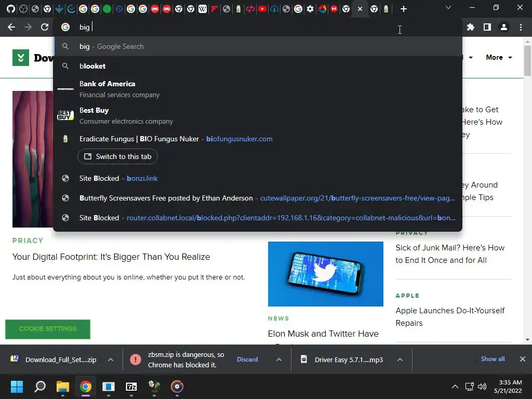Open the Chrome profile menu
Image resolution: width=532 pixels, height=399 pixels.
point(504,27)
